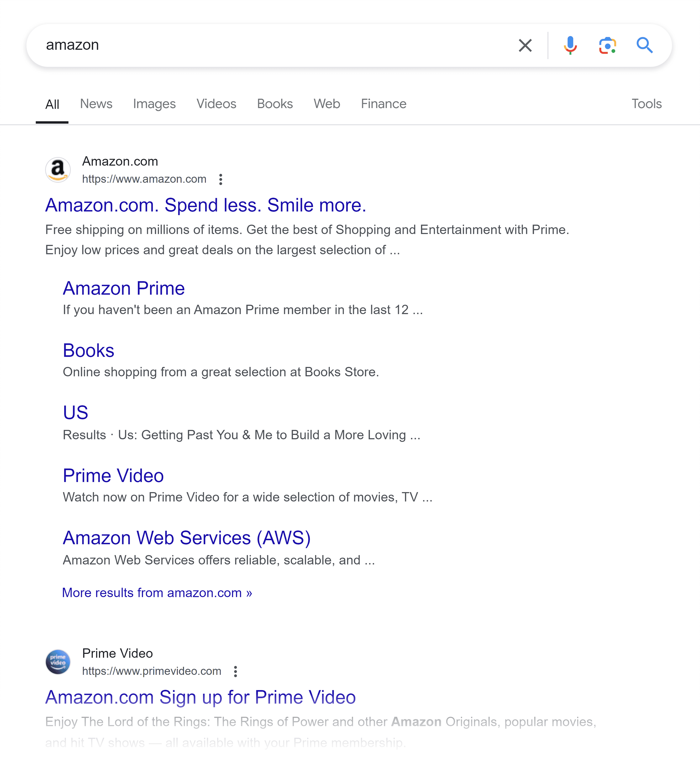Viewport: 700px width, 758px height.
Task: Open the Tools filter options
Action: pos(647,104)
